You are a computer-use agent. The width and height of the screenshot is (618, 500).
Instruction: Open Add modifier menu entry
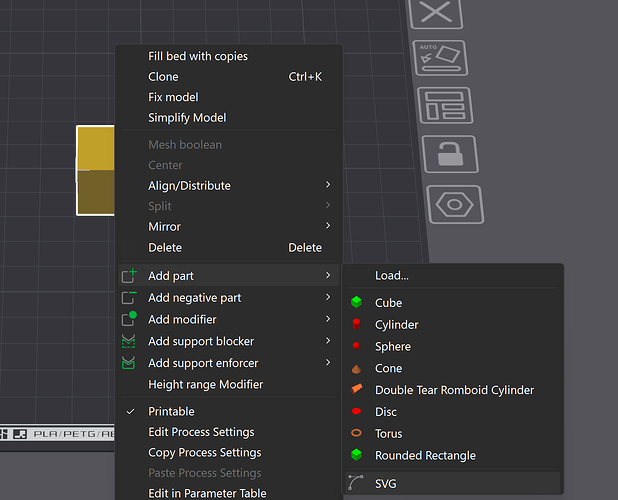click(x=182, y=319)
